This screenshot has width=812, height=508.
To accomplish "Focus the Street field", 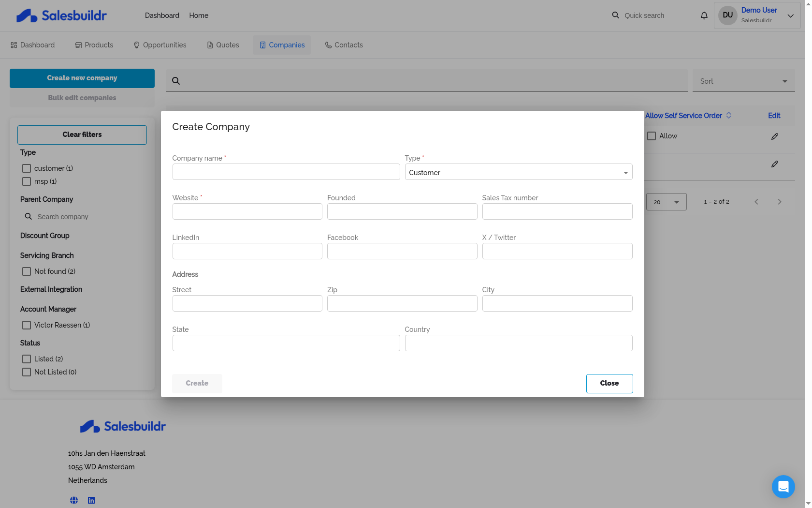I will (247, 303).
